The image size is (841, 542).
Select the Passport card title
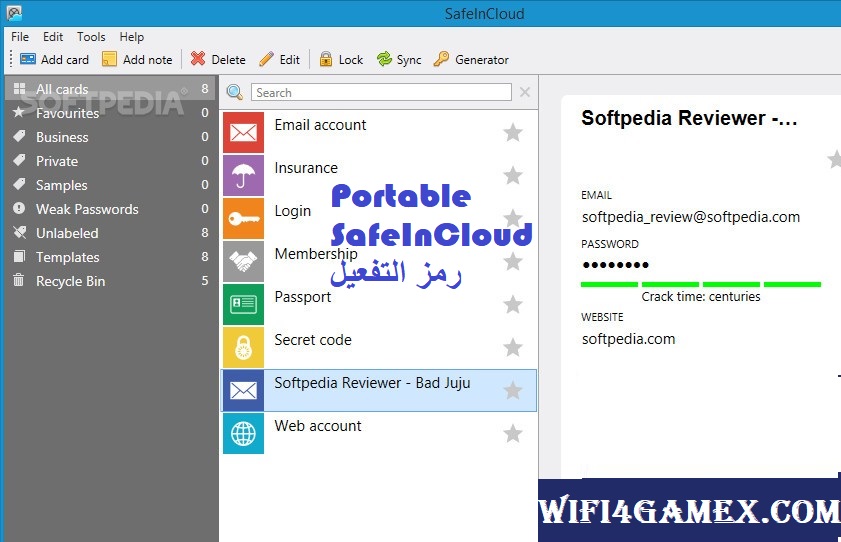tap(303, 297)
